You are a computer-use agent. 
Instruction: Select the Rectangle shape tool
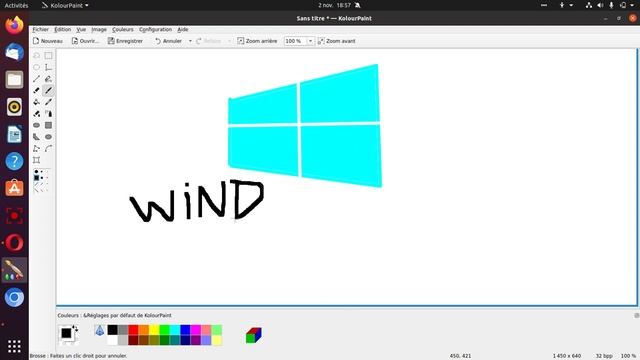[48, 125]
